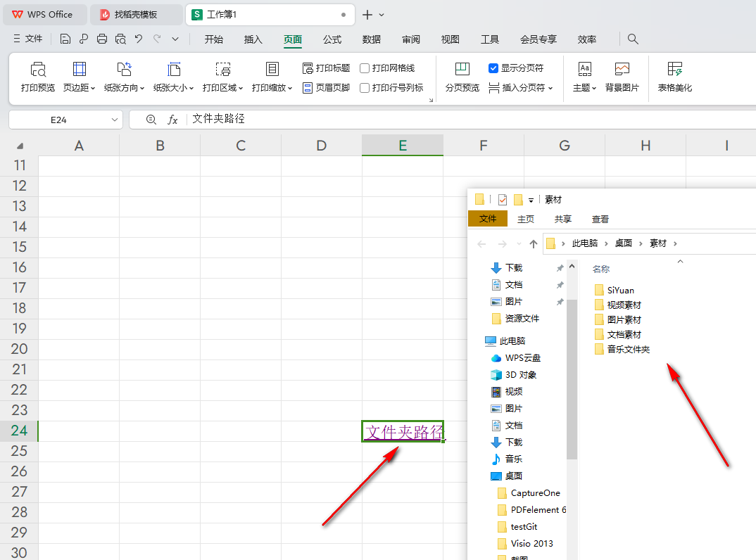
Task: Open the Themes gallery
Action: click(x=584, y=77)
